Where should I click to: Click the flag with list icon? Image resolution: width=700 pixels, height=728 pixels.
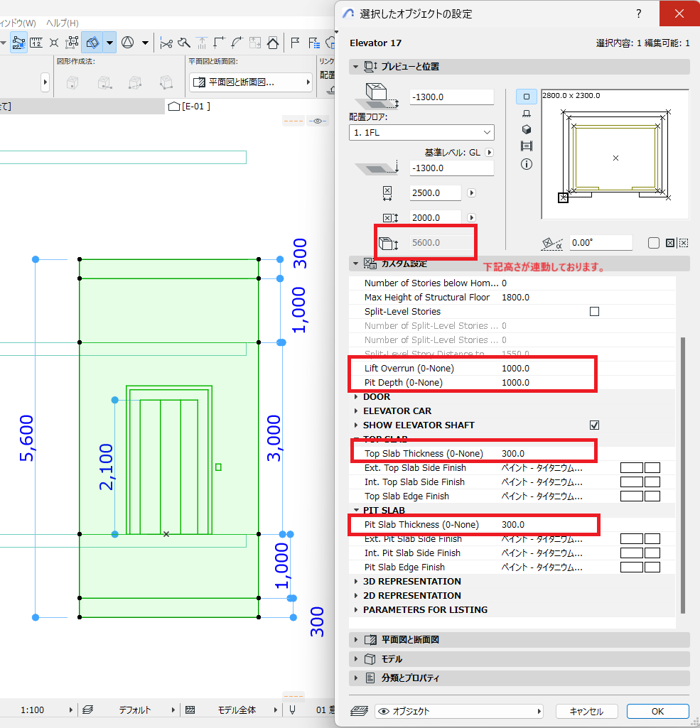(314, 43)
